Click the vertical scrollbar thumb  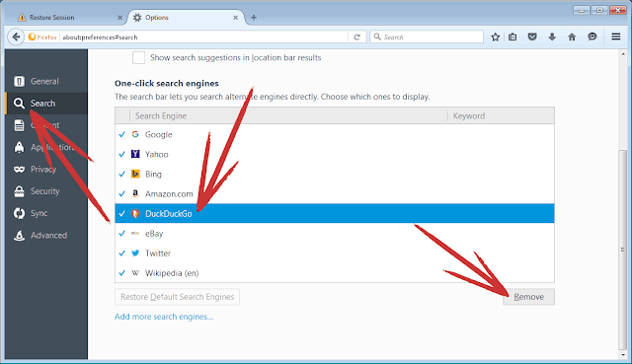(x=623, y=250)
